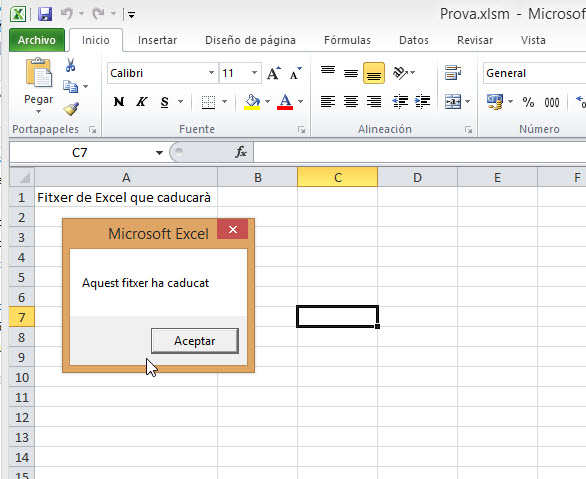Expand the Pegar paste options arrow
Screen dimensions: 586x479
tap(38, 112)
